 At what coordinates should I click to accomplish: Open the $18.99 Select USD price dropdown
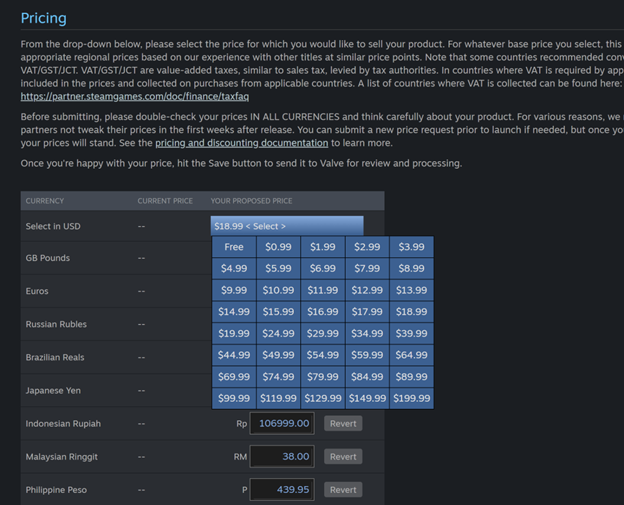click(x=287, y=226)
